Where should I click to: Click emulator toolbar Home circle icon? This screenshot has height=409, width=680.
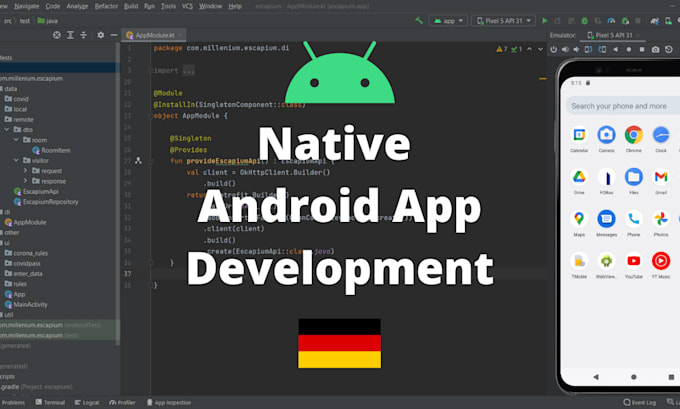point(629,49)
